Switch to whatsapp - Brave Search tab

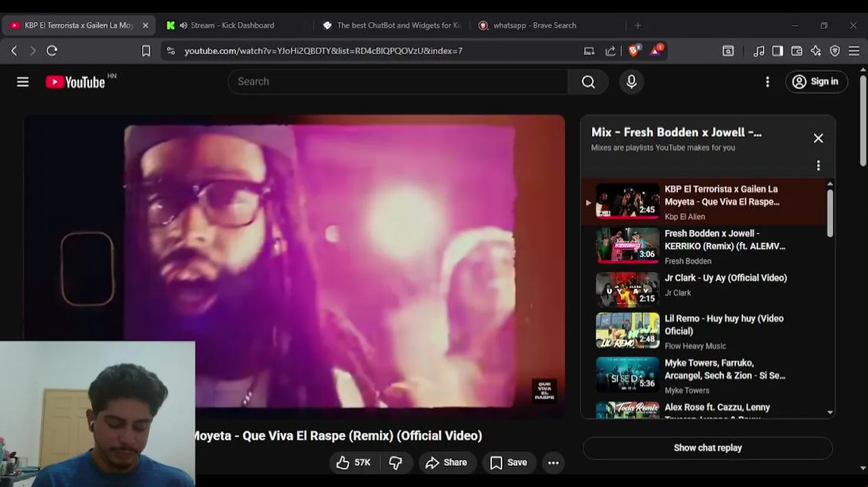click(534, 26)
